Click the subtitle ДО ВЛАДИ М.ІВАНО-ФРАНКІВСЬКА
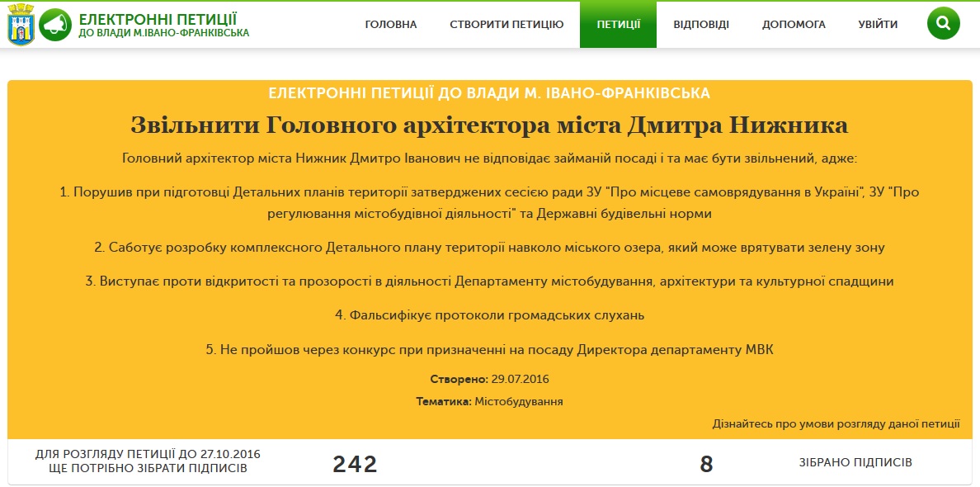This screenshot has height=487, width=980. (x=164, y=33)
